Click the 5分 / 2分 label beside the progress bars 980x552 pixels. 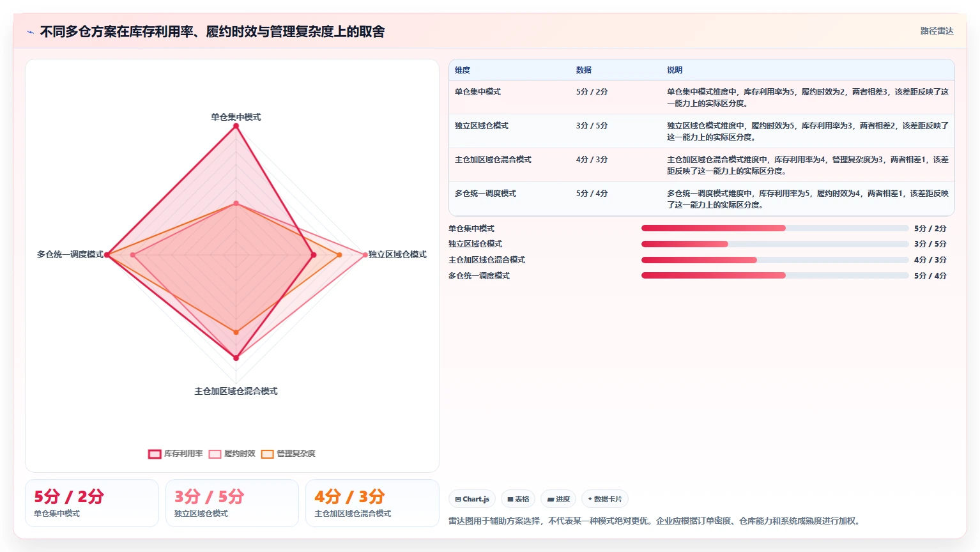[930, 228]
